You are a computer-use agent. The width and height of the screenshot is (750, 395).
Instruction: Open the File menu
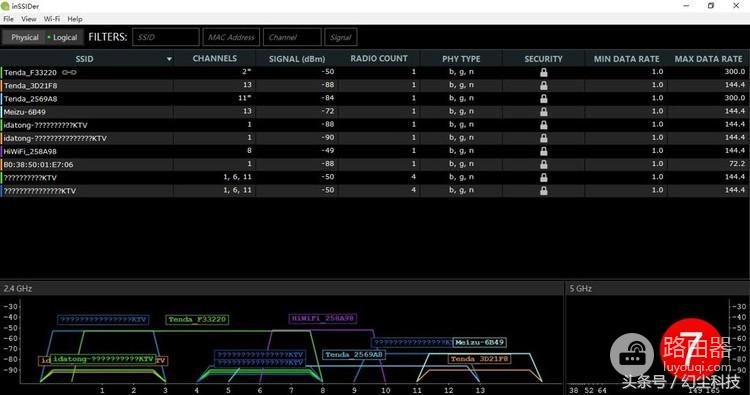click(x=9, y=19)
